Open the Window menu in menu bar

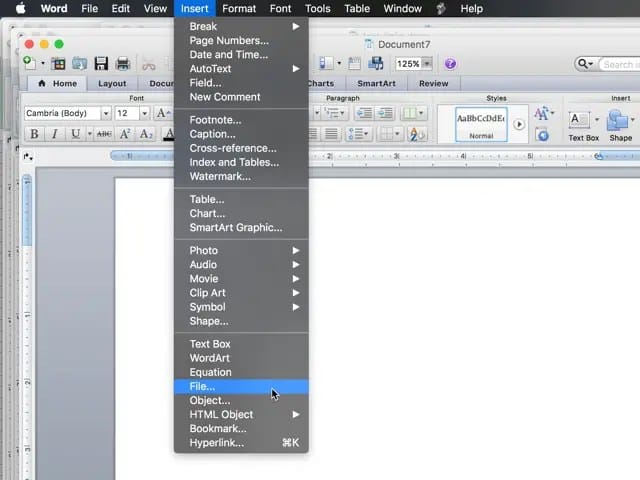pos(402,9)
